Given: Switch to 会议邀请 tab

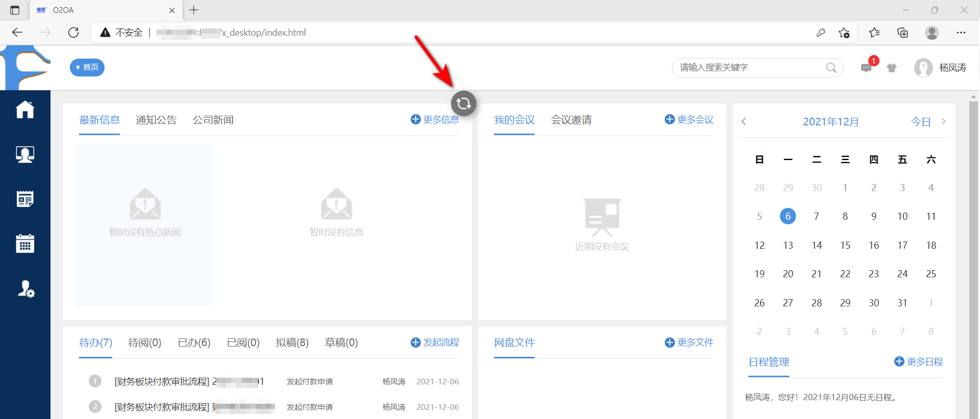Looking at the screenshot, I should (x=571, y=120).
